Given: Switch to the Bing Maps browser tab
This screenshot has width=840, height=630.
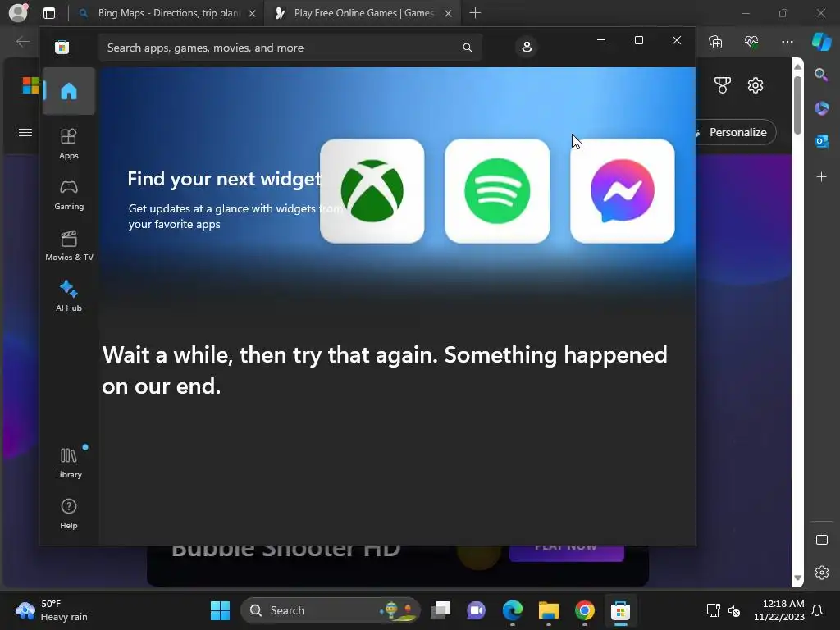Looking at the screenshot, I should click(x=169, y=13).
